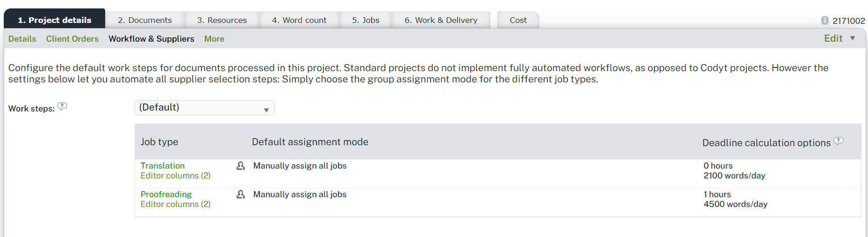This screenshot has height=237, width=868.
Task: Click the Deadline calculation options help icon
Action: coord(839,141)
